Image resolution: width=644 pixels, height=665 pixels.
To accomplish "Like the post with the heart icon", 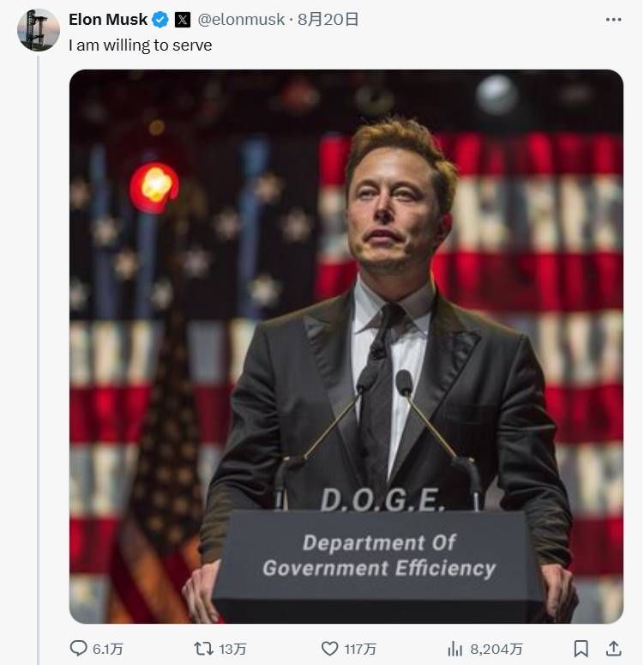I will (x=328, y=649).
